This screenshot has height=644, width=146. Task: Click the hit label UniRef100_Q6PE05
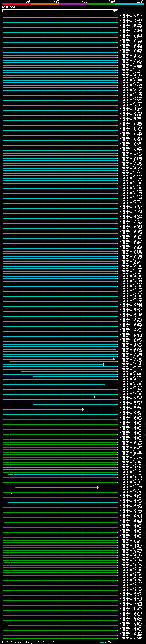point(131,442)
